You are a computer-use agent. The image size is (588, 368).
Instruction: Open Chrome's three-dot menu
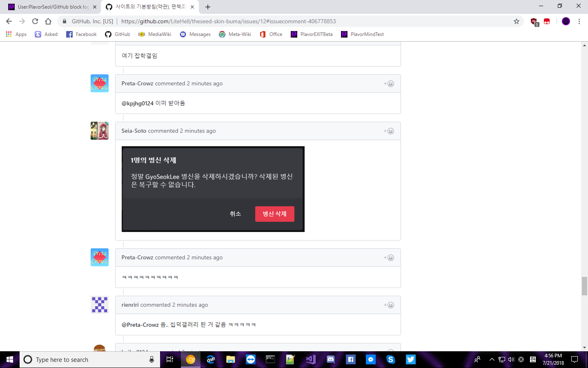pyautogui.click(x=579, y=21)
